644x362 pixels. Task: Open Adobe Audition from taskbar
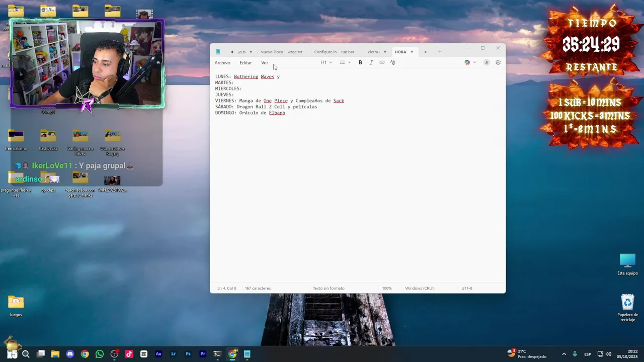[158, 354]
